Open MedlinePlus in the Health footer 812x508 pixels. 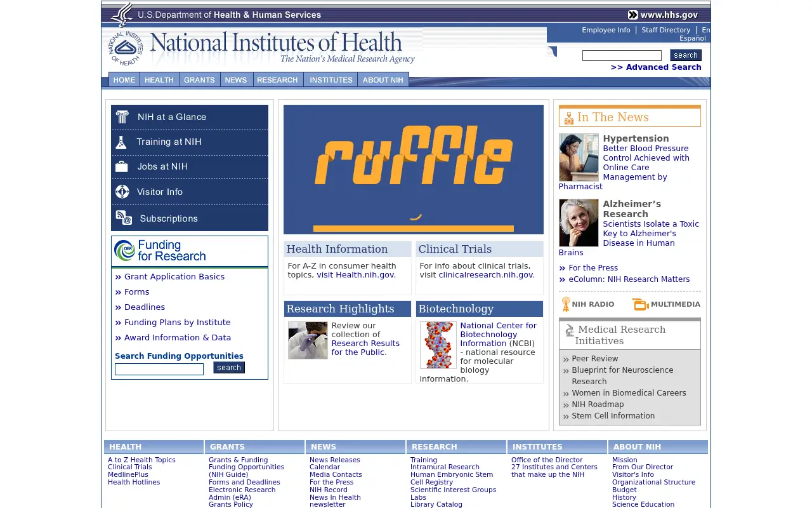128,474
